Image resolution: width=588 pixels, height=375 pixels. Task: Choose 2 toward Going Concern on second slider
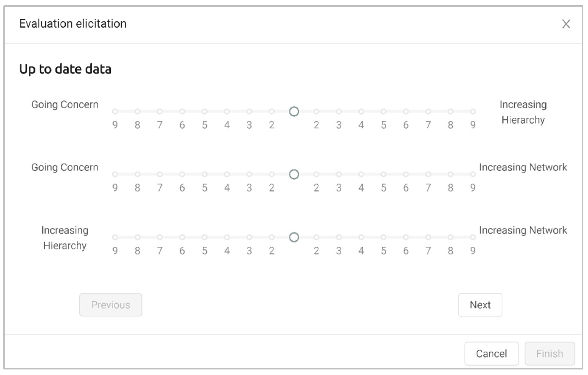(271, 174)
